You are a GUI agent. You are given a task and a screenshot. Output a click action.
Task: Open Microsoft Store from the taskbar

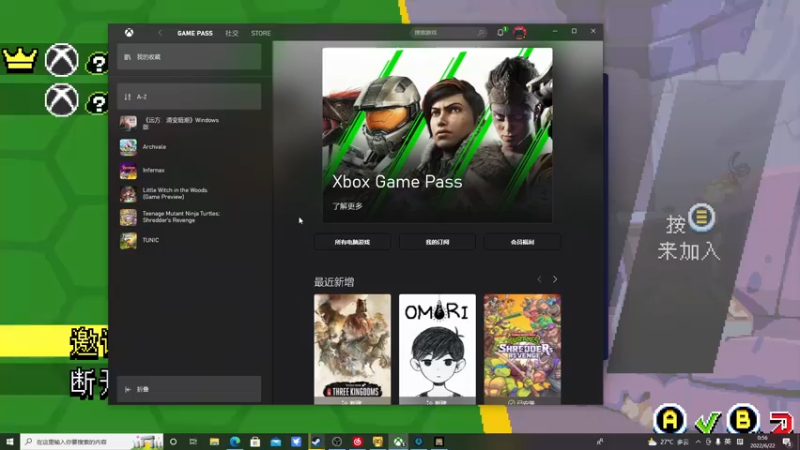(255, 442)
